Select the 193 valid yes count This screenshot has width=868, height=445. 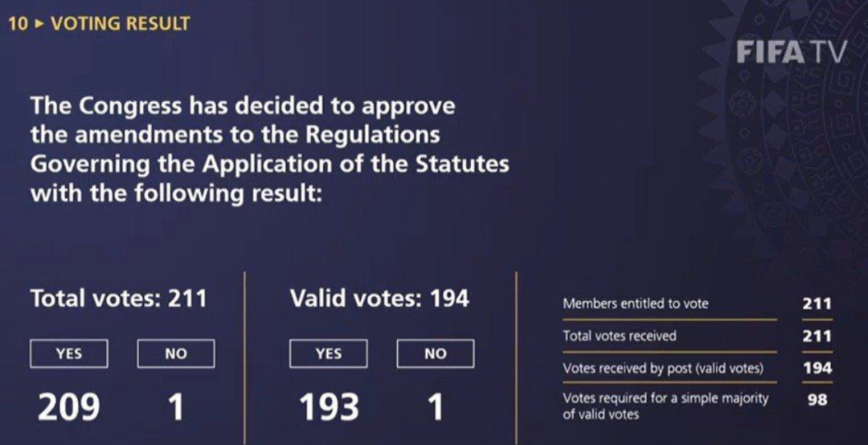tap(329, 407)
